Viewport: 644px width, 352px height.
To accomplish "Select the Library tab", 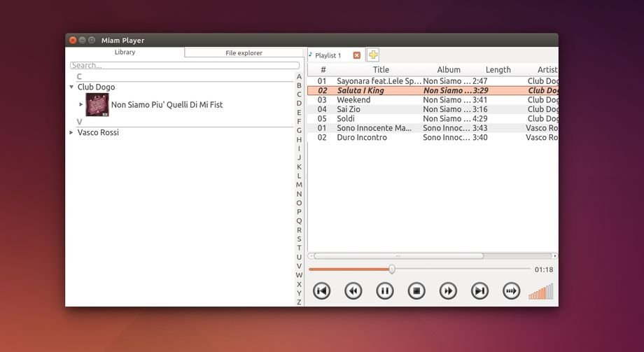I will (x=125, y=52).
